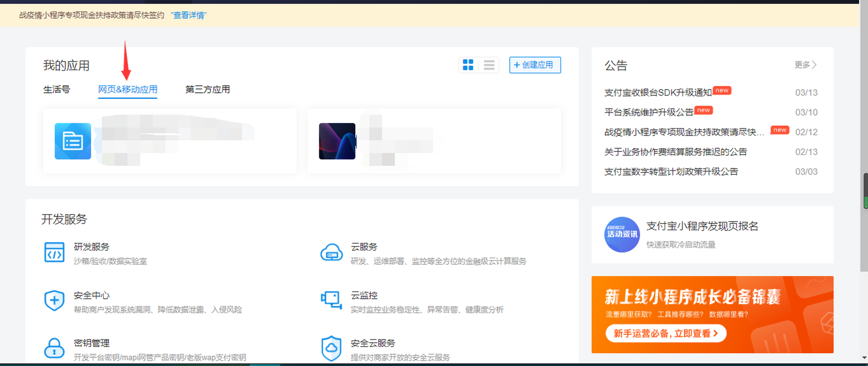Screen dimensions: 868x366
Task: Open 支付宝数字转型计划政策升级公告
Action: pyautogui.click(x=671, y=172)
